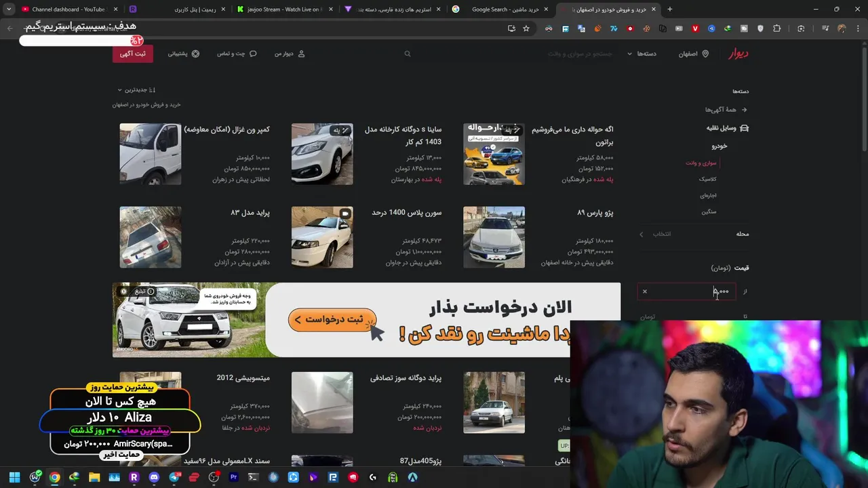The image size is (868, 488).
Task: Open سورن پلاس 1400 listing photo
Action: point(322,237)
